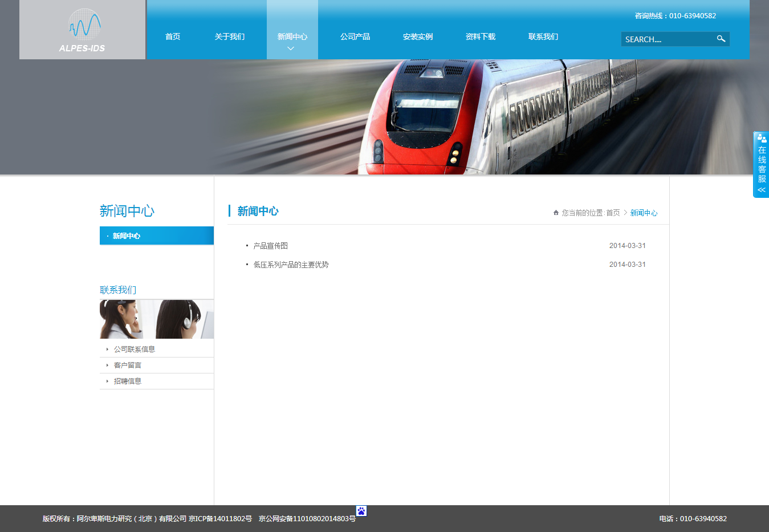Open the 产品宣传图 news article
This screenshot has height=532, width=769.
point(271,246)
